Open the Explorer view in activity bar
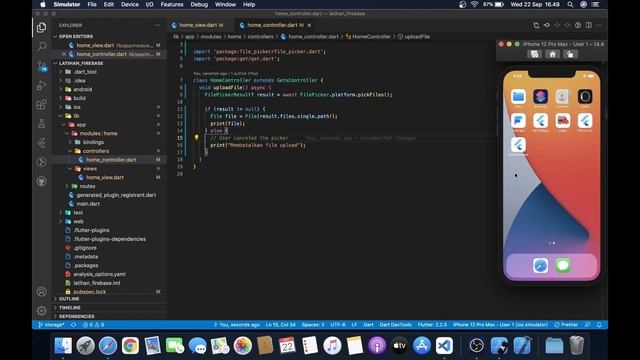 [42, 27]
